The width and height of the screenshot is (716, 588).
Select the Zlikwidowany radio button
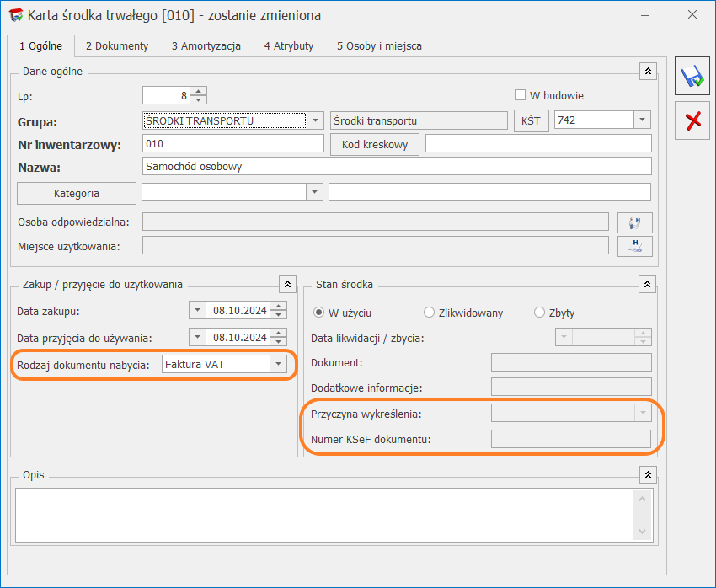point(429,313)
